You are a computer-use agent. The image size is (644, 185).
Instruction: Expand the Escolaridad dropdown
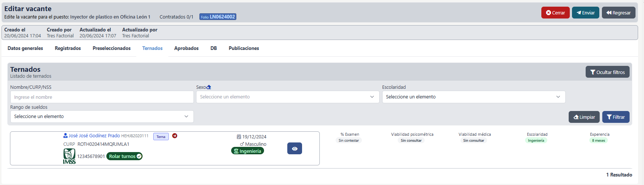coord(473,97)
